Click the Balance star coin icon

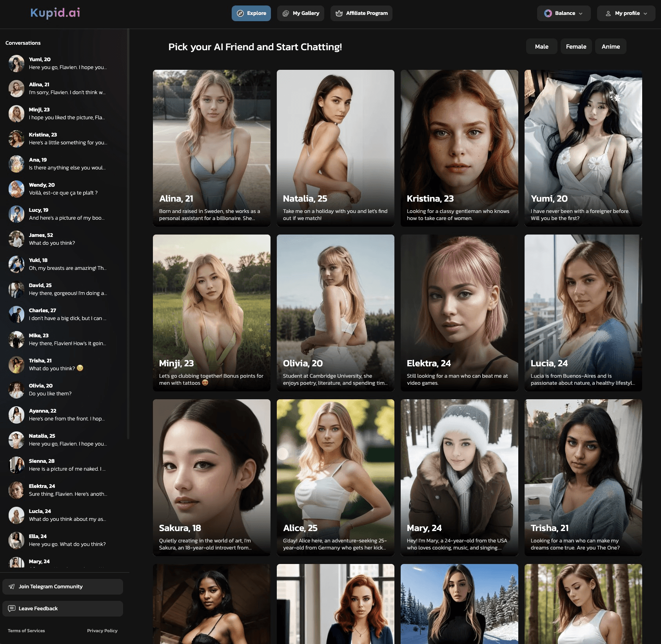point(548,13)
